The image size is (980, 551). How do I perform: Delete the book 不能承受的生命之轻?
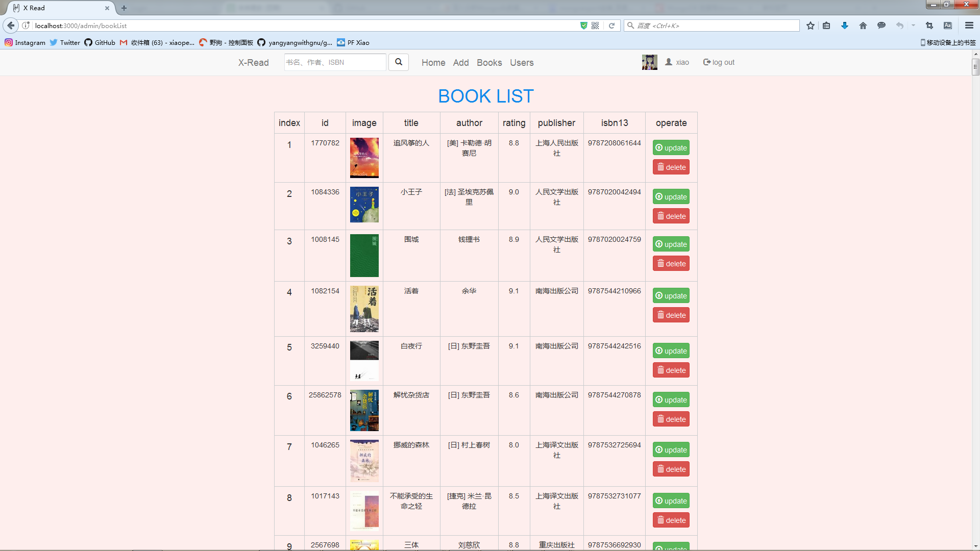[671, 520]
